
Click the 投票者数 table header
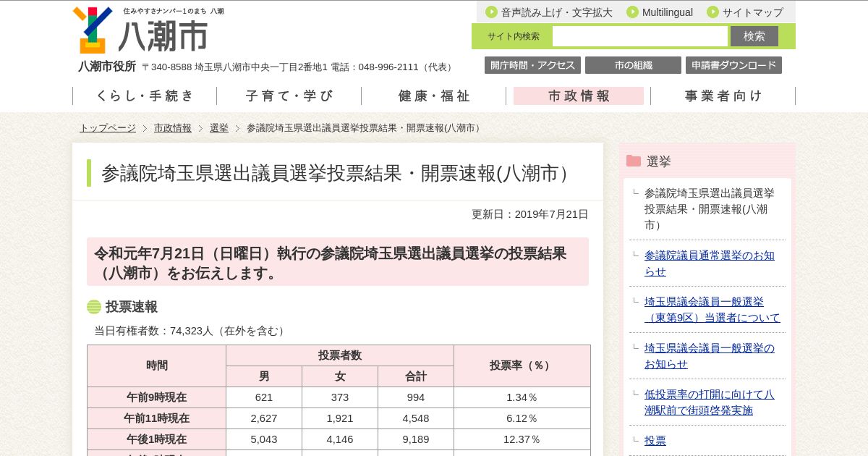coord(340,355)
